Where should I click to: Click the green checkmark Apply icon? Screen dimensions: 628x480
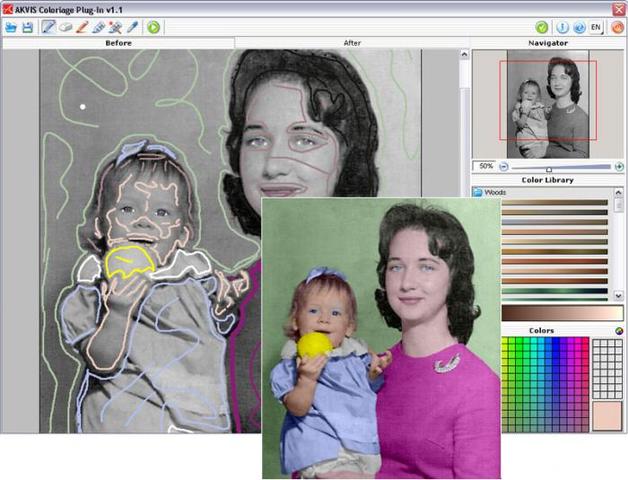pos(542,27)
